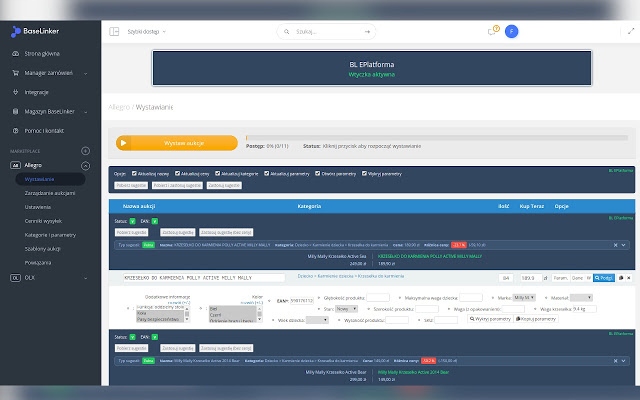The height and width of the screenshot is (400, 640).
Task: Click Kopiuj parametry button
Action: pos(536,319)
